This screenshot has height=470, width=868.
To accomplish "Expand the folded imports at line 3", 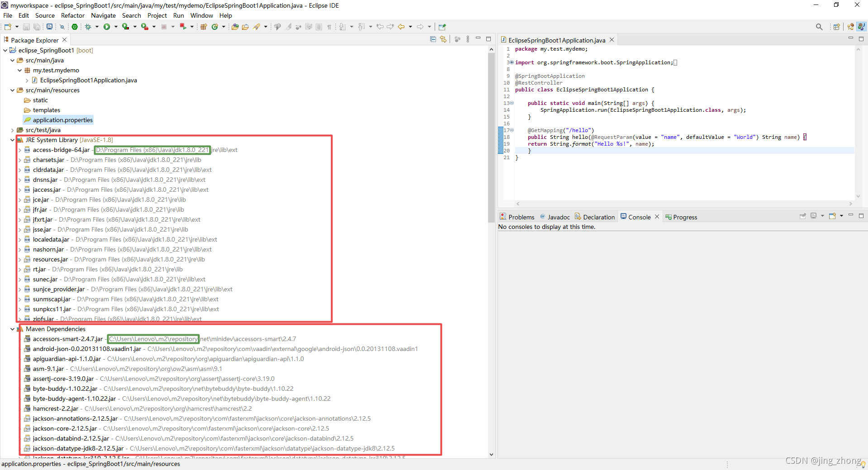I will point(512,62).
